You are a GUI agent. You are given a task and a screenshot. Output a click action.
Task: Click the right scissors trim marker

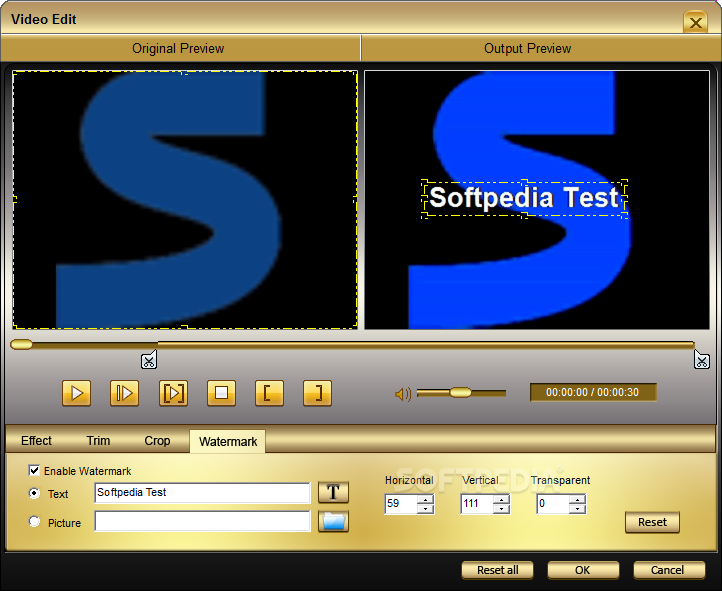pyautogui.click(x=702, y=360)
